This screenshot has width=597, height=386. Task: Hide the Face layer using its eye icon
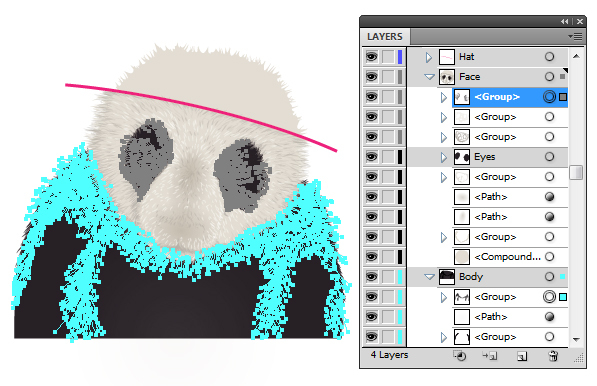pyautogui.click(x=371, y=77)
